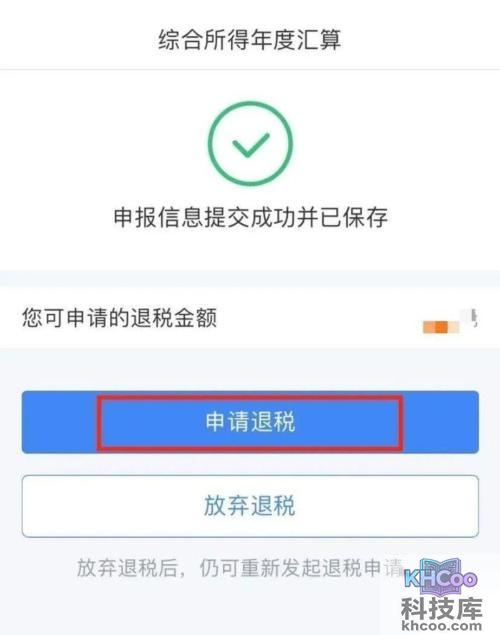
Task: Click the header divider under the title
Action: click(x=250, y=69)
